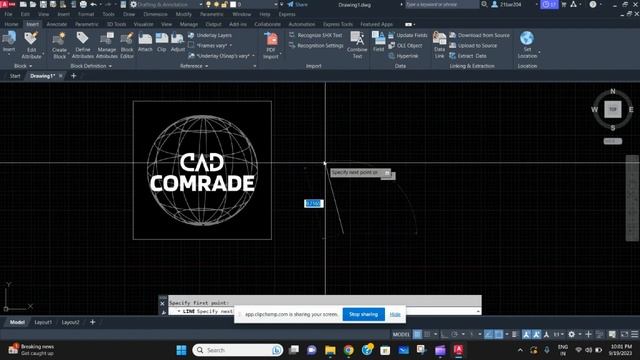This screenshot has height=360, width=640.
Task: Toggle the drawing grid display in status bar
Action: pyautogui.click(x=417, y=334)
